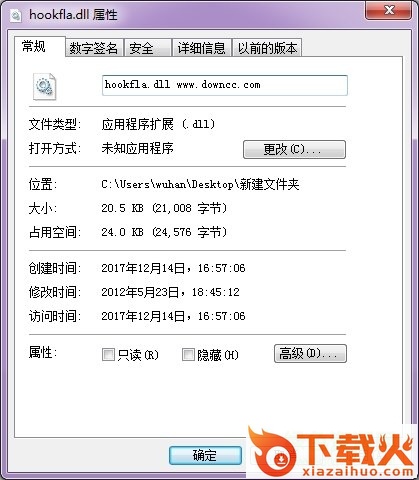
Task: Click the small file icon in title bar
Action: coord(16,15)
